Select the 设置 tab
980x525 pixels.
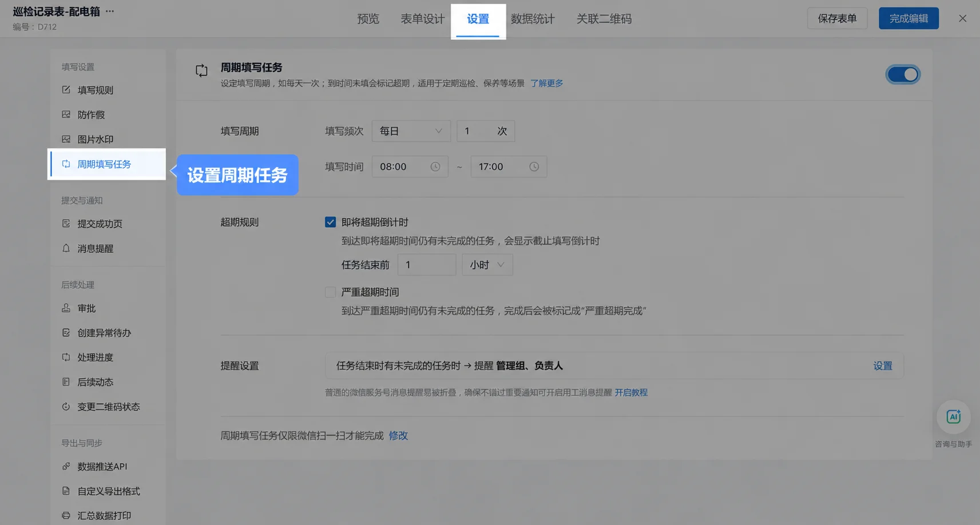click(x=478, y=19)
